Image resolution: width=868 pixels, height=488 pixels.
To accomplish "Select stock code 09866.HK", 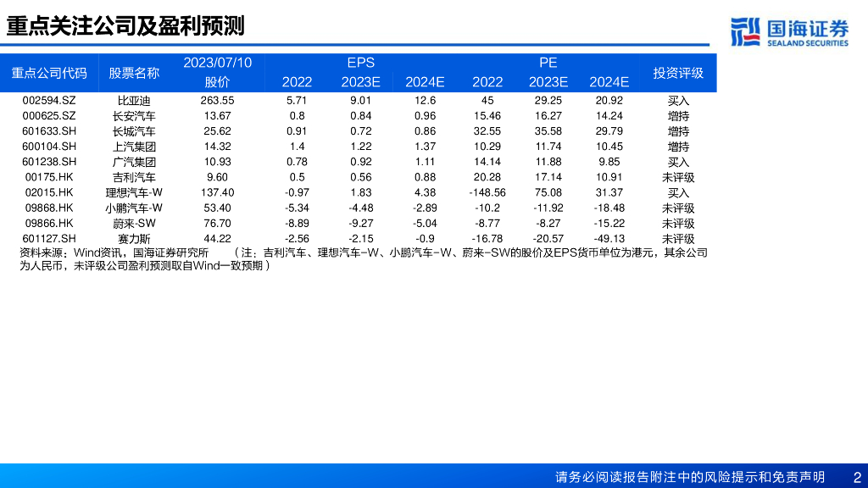I will pyautogui.click(x=49, y=224).
